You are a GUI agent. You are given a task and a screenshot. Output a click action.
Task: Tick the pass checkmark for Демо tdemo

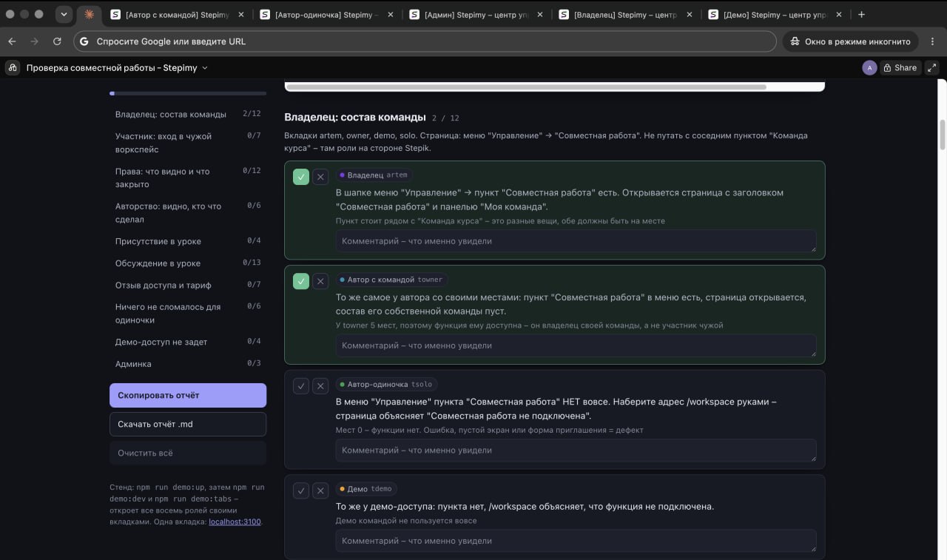pos(301,490)
